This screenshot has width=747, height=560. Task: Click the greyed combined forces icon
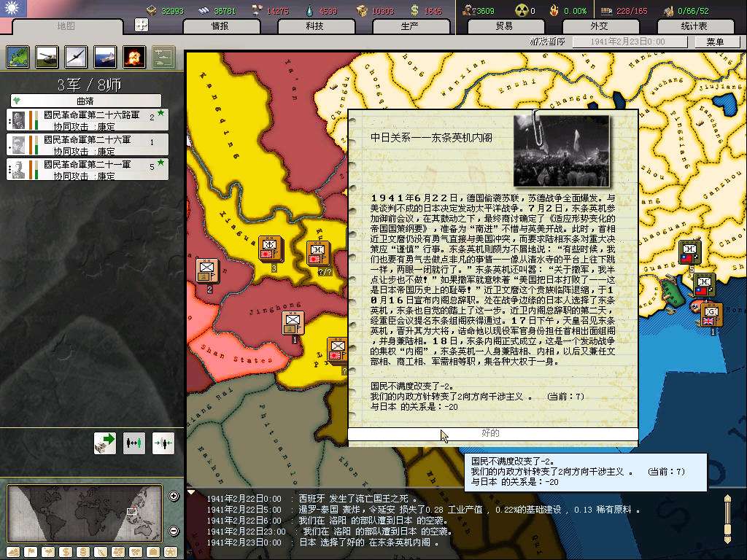click(163, 57)
